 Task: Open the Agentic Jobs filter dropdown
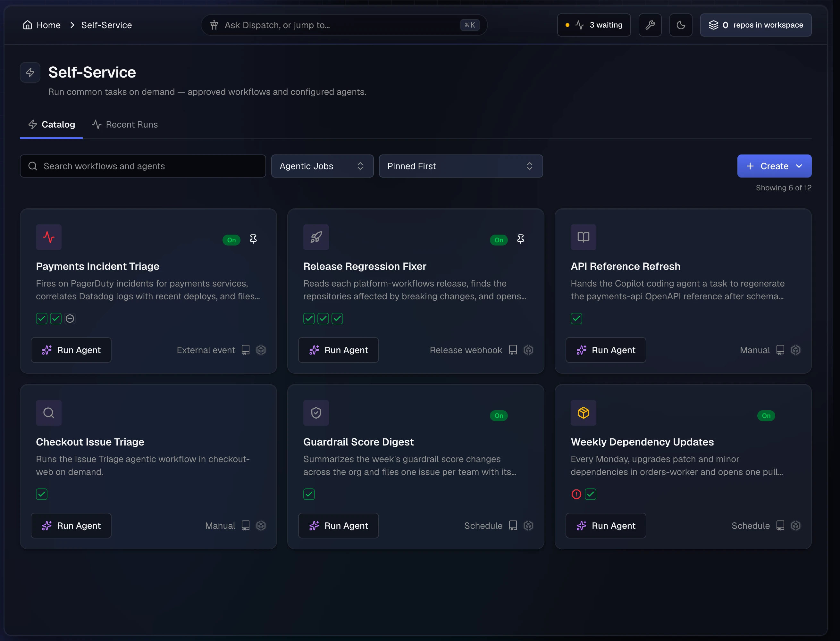pos(322,166)
